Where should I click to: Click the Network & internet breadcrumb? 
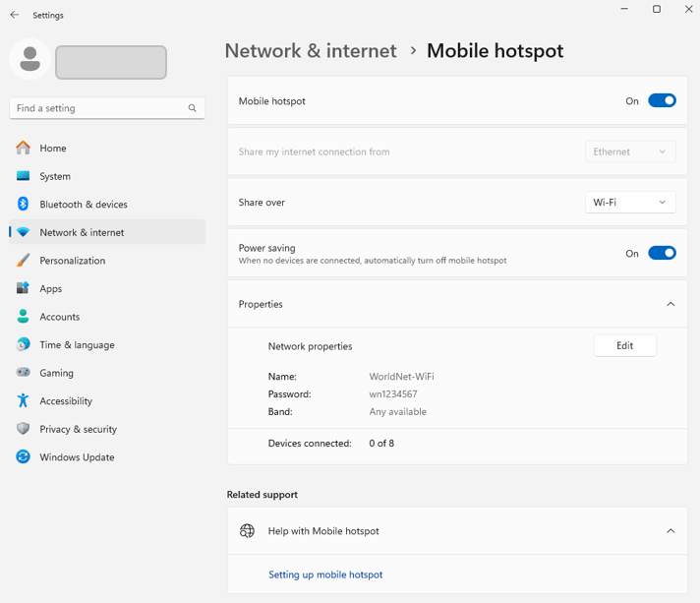point(311,51)
